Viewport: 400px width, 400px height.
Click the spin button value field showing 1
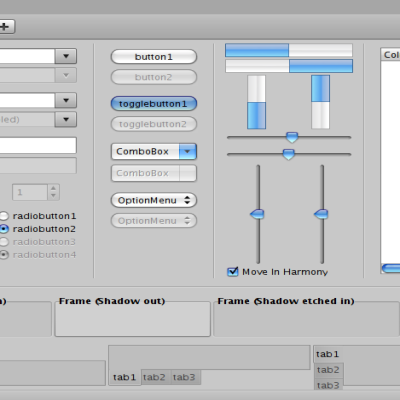(x=30, y=192)
